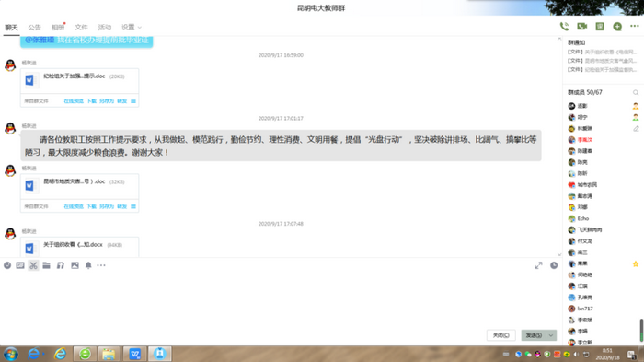Click 下载 link on 昆明市地质灾害 file
Viewport: 644px width, 362px height.
[x=91, y=206]
